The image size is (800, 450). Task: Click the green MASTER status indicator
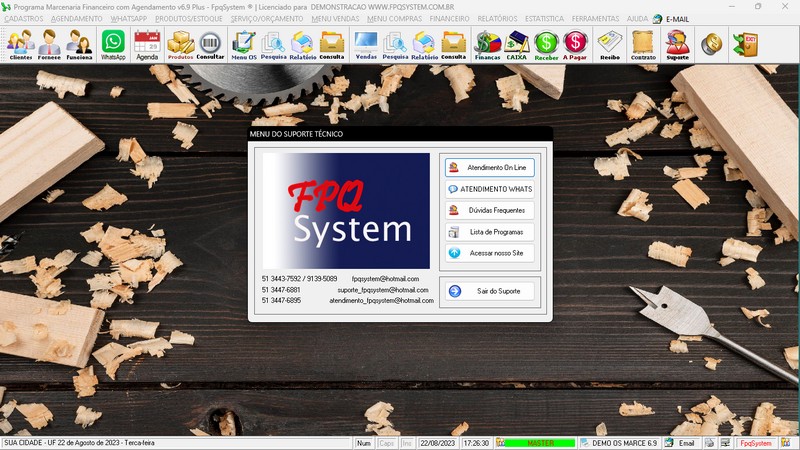pyautogui.click(x=540, y=443)
